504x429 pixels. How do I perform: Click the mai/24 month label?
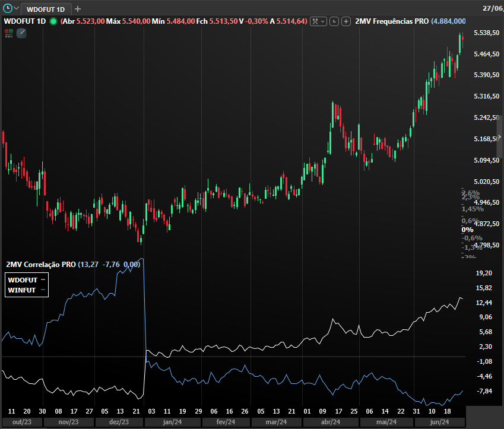coord(386,422)
